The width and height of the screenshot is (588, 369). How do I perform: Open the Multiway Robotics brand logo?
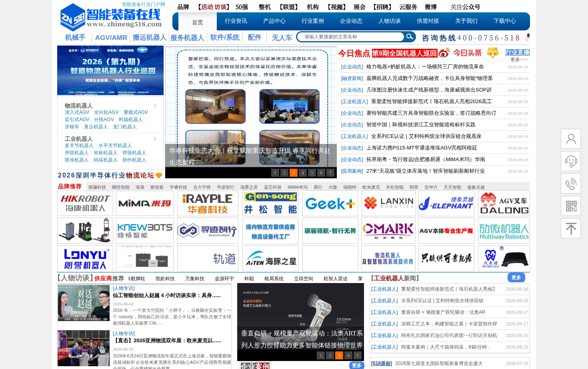click(504, 231)
